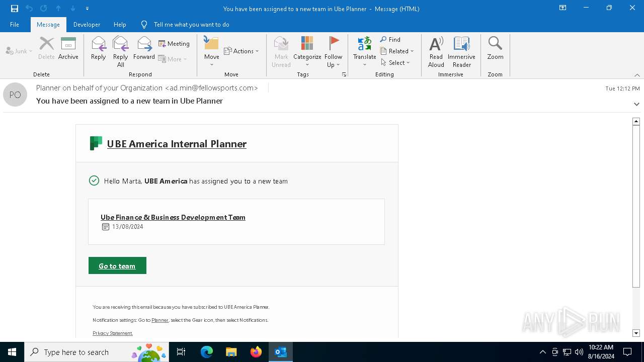Switch to the Developer tab

click(87, 25)
